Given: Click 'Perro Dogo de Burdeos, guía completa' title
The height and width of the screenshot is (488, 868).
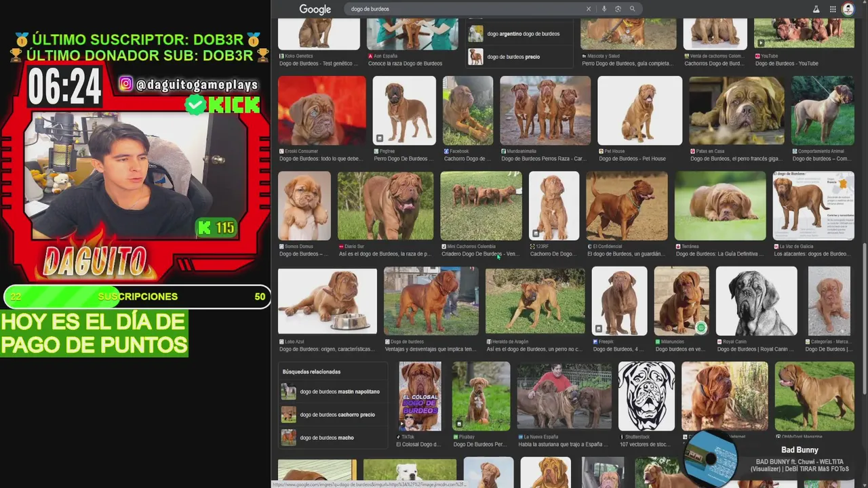Looking at the screenshot, I should click(x=629, y=64).
